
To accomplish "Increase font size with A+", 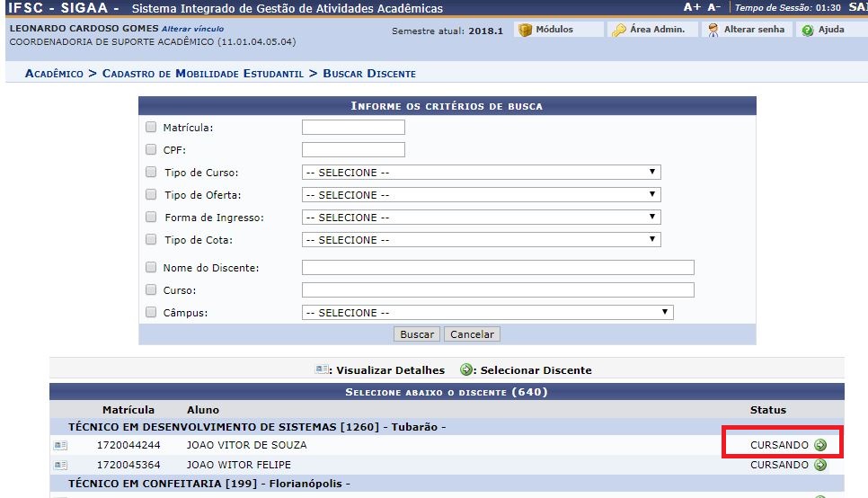I will point(691,7).
